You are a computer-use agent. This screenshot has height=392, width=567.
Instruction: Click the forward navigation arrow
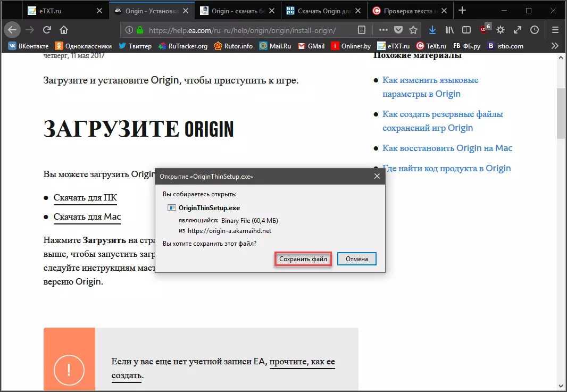click(30, 30)
